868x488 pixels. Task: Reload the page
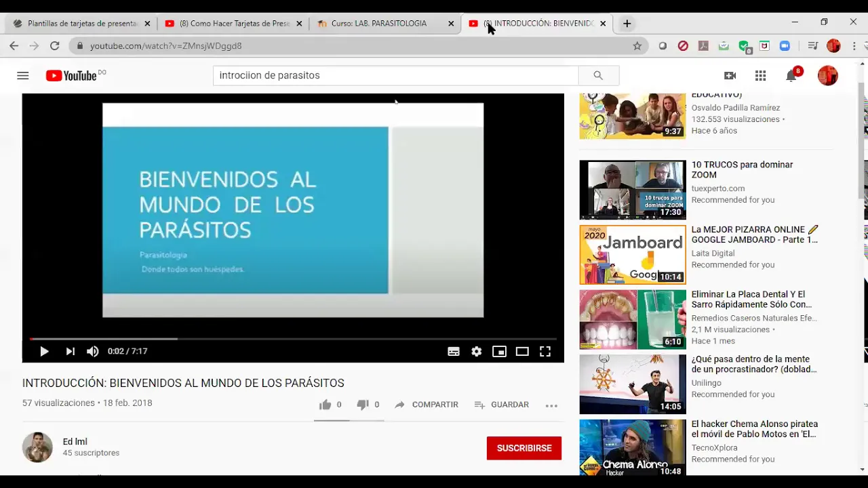tap(55, 45)
